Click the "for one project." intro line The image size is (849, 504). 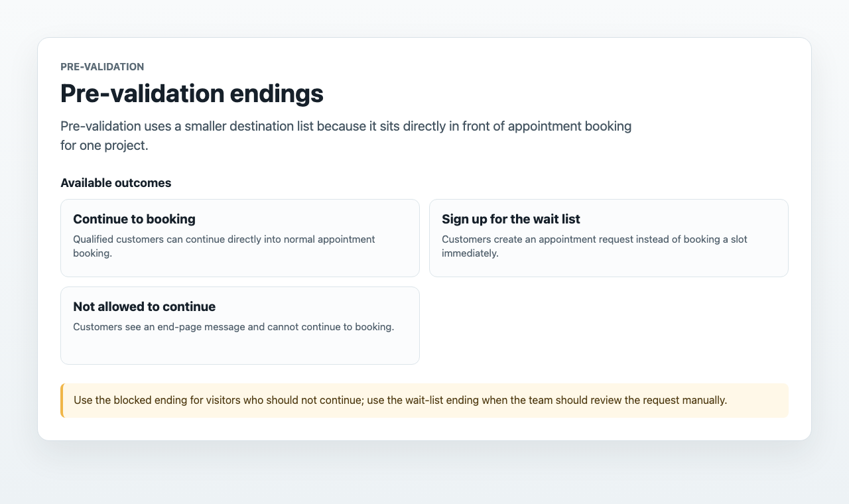104,145
